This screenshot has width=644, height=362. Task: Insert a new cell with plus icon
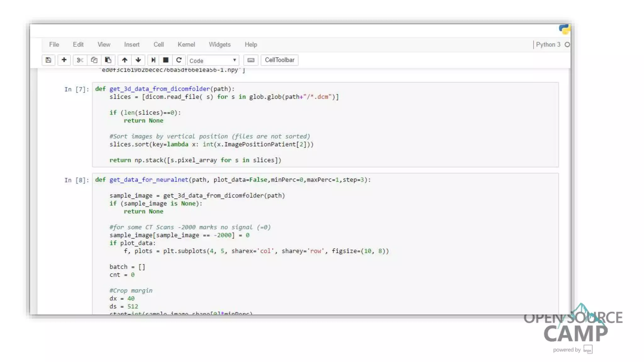pyautogui.click(x=64, y=60)
